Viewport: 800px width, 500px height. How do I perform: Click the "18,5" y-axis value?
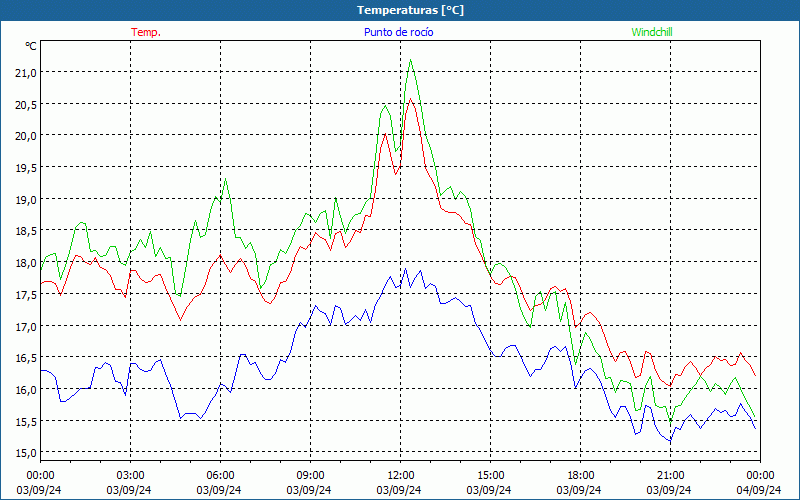(x=26, y=231)
